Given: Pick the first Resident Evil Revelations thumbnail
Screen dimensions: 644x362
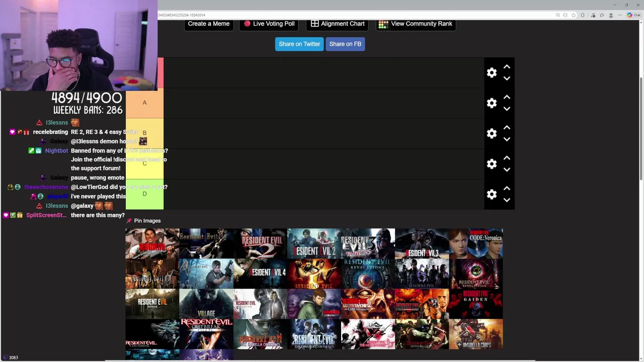Looking at the screenshot, I should click(x=368, y=274).
